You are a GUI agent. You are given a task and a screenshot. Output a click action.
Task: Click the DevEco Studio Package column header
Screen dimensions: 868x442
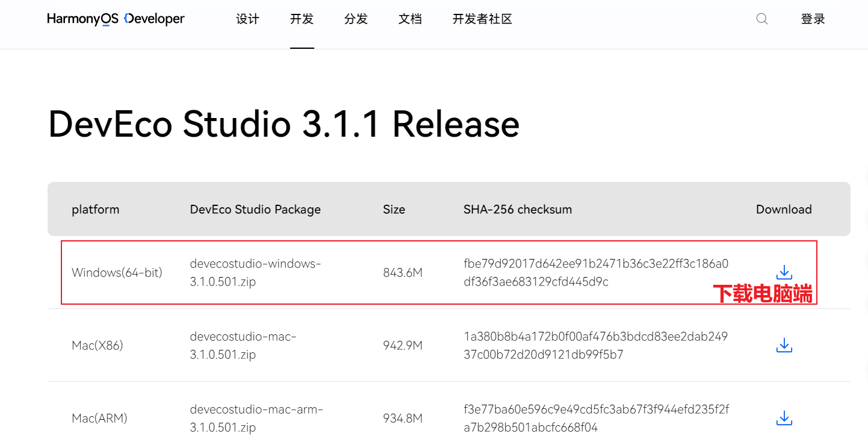[x=255, y=210]
